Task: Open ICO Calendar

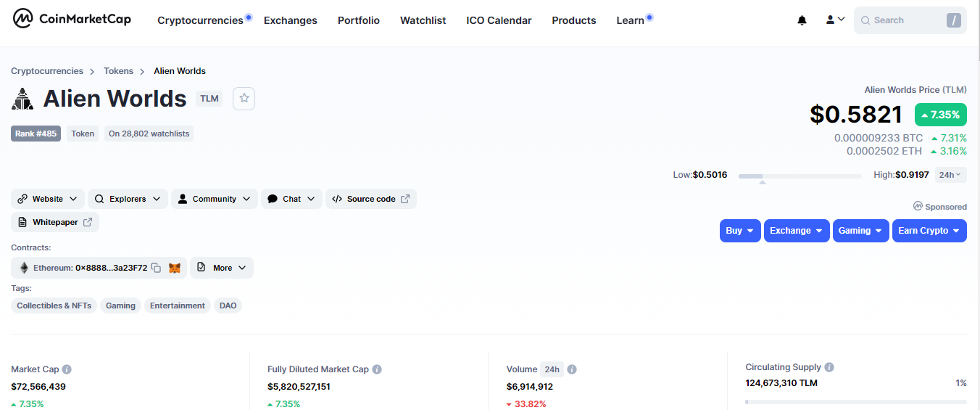Action: [499, 20]
